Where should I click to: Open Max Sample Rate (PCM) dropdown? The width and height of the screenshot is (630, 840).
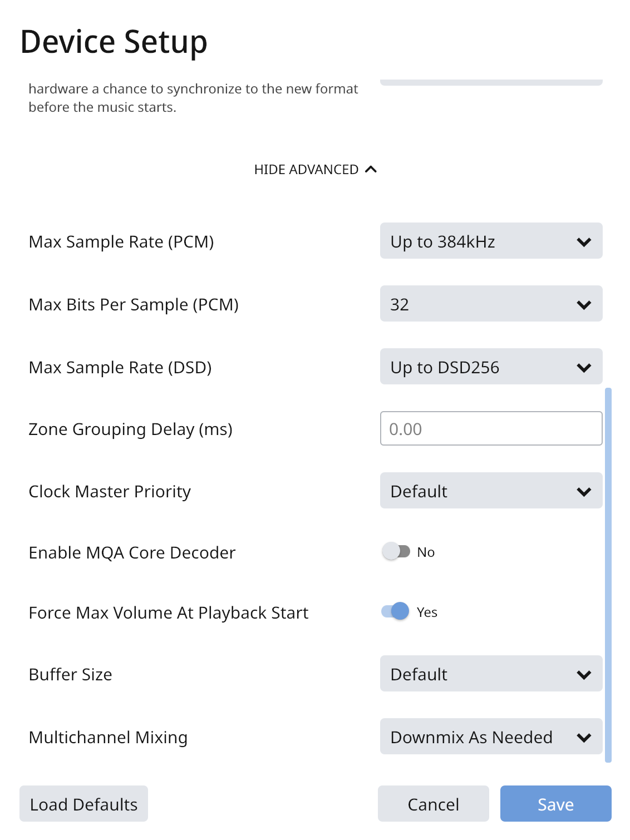(x=491, y=241)
